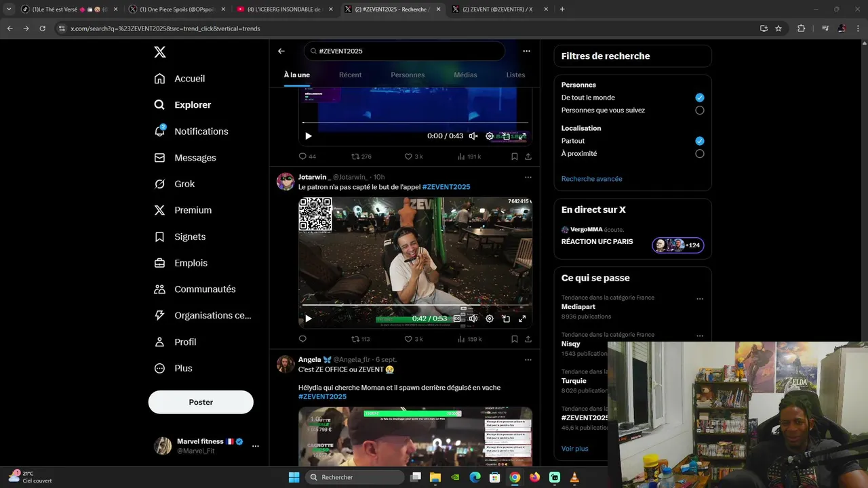
Task: Toggle captions on Jotarwin video
Action: 457,319
